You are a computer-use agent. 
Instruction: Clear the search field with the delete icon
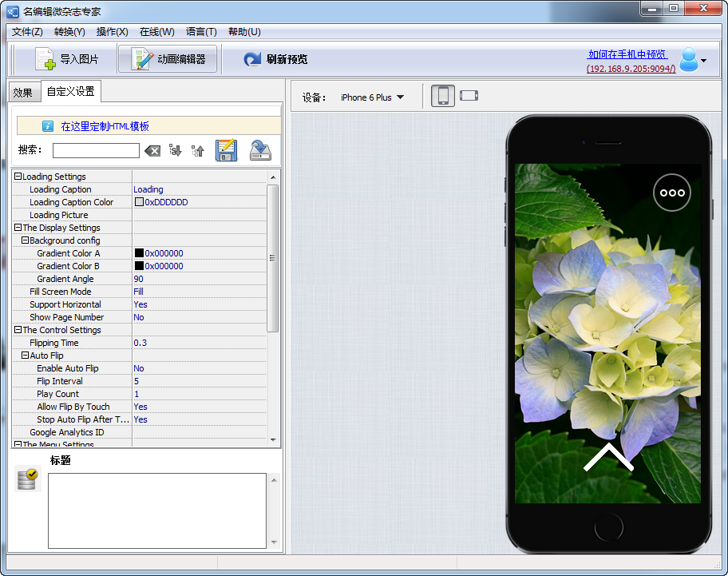(152, 150)
